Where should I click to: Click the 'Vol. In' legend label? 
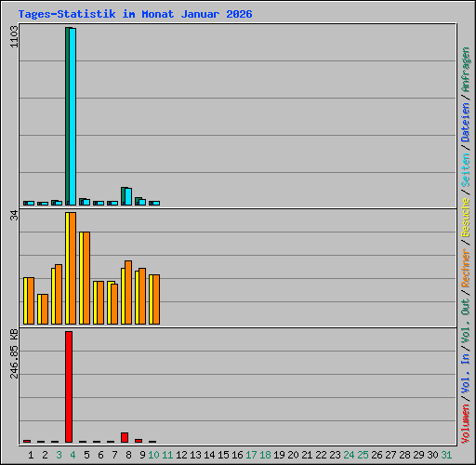(x=466, y=375)
